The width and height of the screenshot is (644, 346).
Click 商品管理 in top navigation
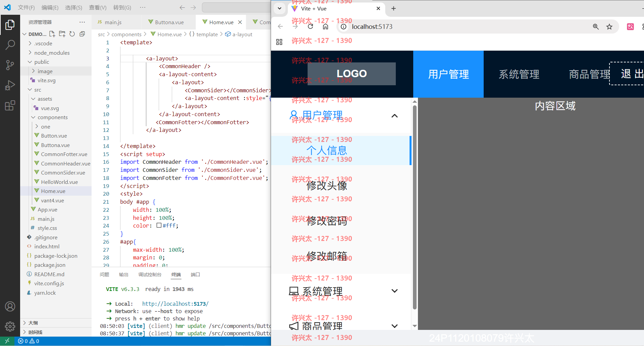(x=589, y=74)
